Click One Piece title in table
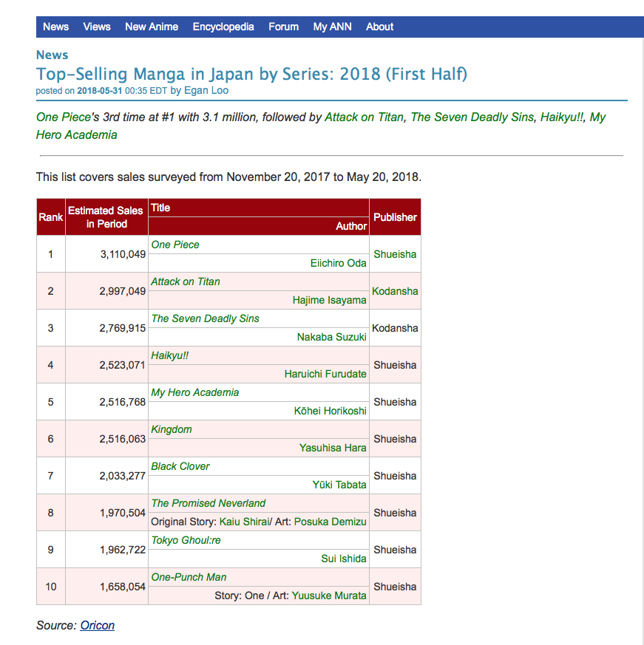The height and width of the screenshot is (645, 644). (x=175, y=245)
